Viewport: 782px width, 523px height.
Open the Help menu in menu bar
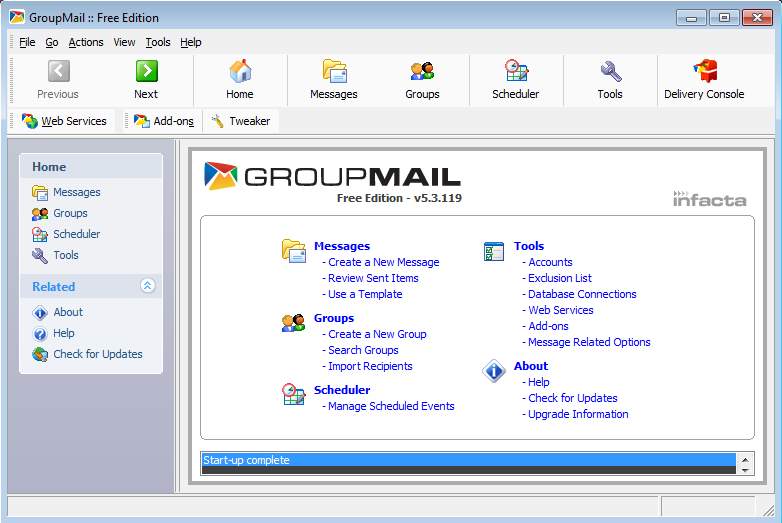pyautogui.click(x=191, y=42)
